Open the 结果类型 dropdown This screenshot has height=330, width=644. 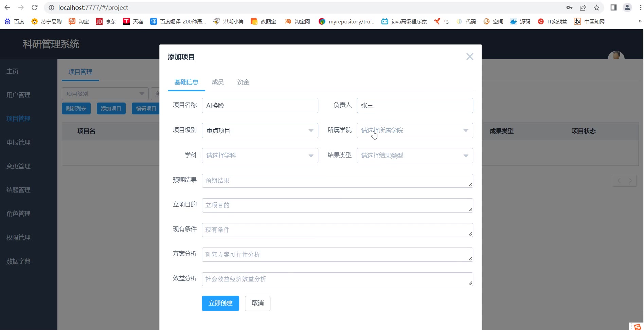tap(414, 155)
